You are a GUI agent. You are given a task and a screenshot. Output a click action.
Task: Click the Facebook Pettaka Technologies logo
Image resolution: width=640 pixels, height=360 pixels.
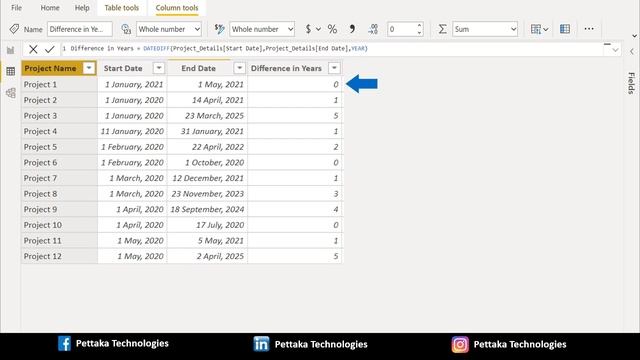point(64,343)
